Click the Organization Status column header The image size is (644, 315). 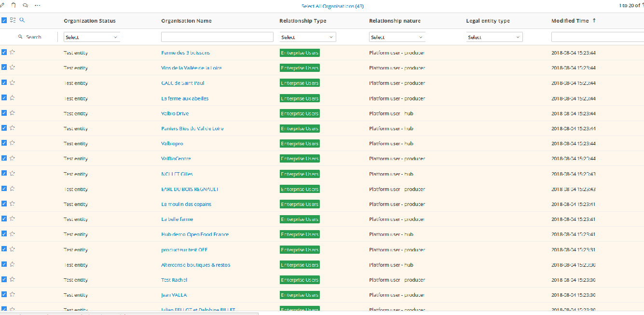point(90,21)
